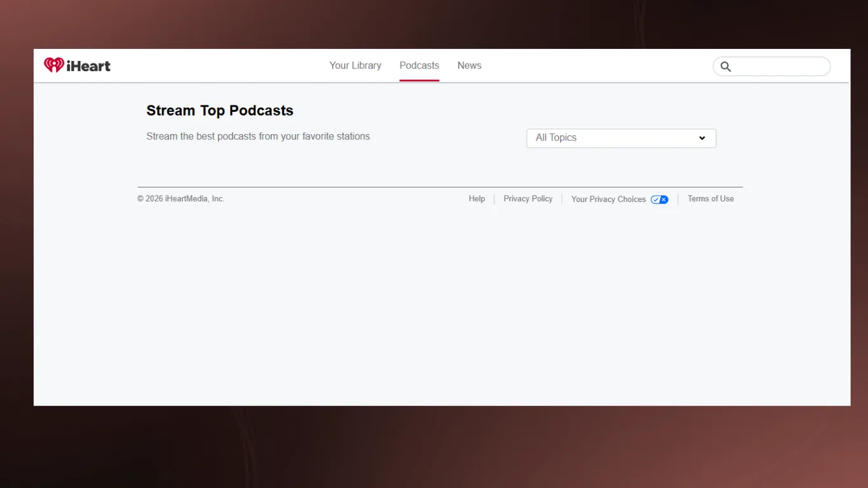Click the iHeart red heart logo icon

click(x=53, y=65)
